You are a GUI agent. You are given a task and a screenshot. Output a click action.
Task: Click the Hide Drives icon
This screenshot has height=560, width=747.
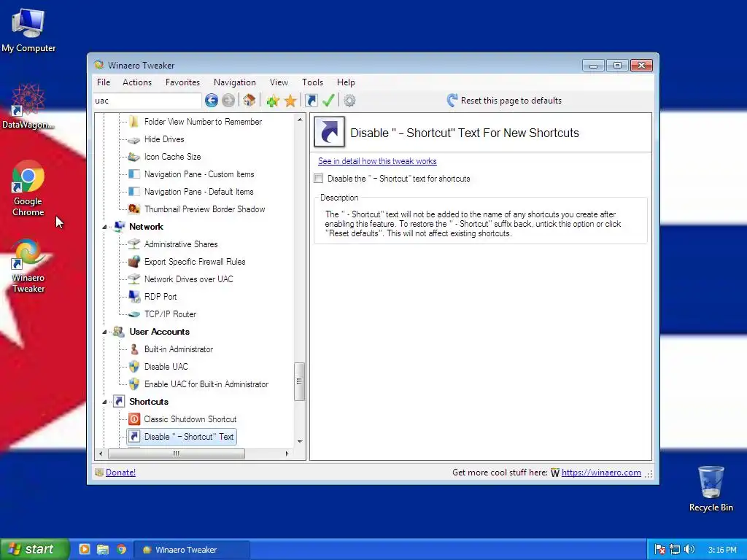[134, 139]
